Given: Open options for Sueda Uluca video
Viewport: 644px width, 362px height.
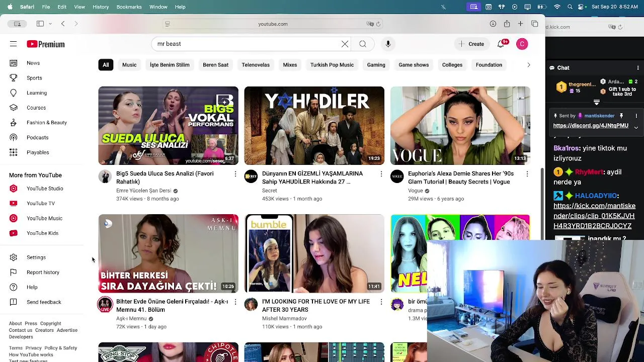Looking at the screenshot, I should click(235, 174).
